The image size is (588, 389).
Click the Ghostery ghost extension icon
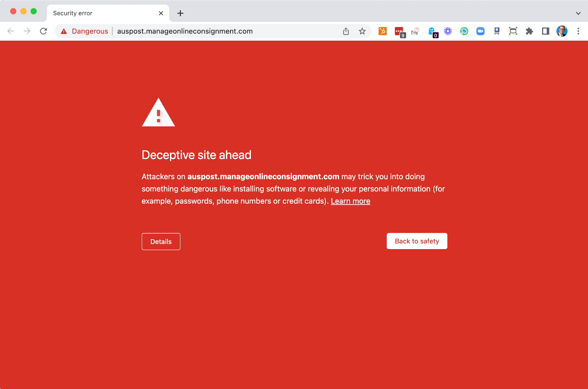(432, 32)
